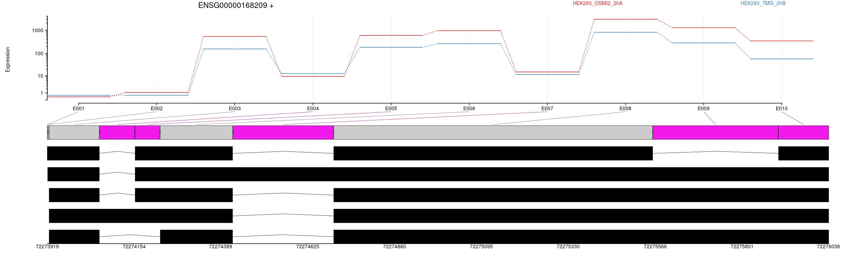Viewport: 868px width, 253px height.
Task: Select the y-axis tick value 100
Action: pyautogui.click(x=39, y=53)
